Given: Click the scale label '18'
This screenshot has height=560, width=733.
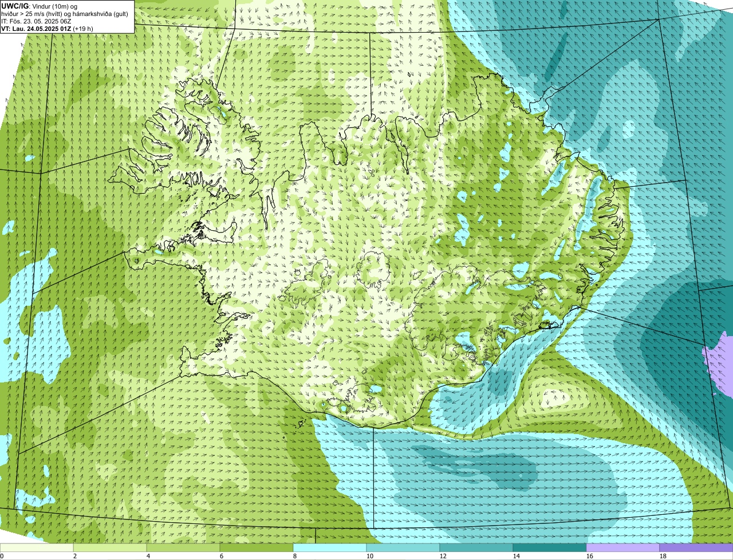Looking at the screenshot, I should pyautogui.click(x=663, y=556).
